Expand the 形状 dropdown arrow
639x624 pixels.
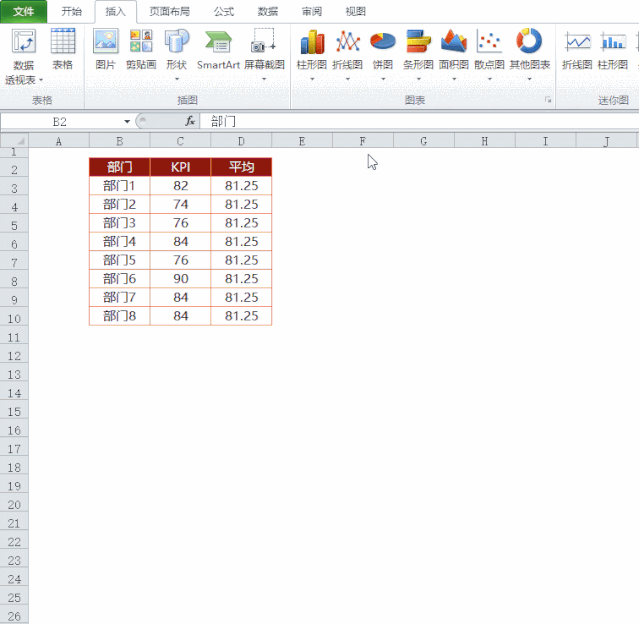pos(177,79)
